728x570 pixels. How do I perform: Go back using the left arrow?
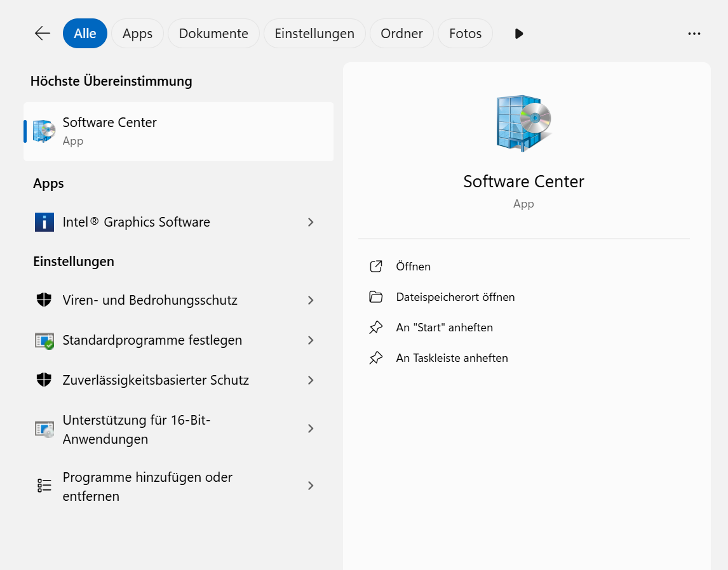43,34
